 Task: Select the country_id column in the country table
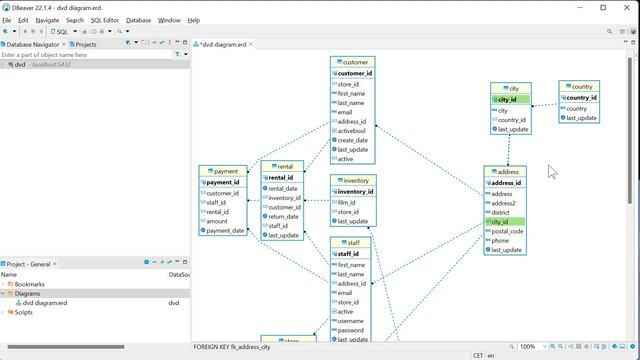pos(579,98)
